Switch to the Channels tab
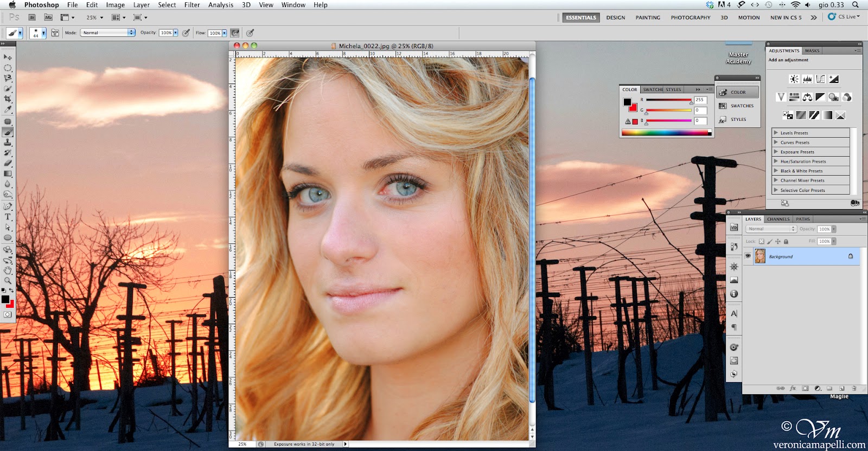The height and width of the screenshot is (451, 868). [x=778, y=219]
